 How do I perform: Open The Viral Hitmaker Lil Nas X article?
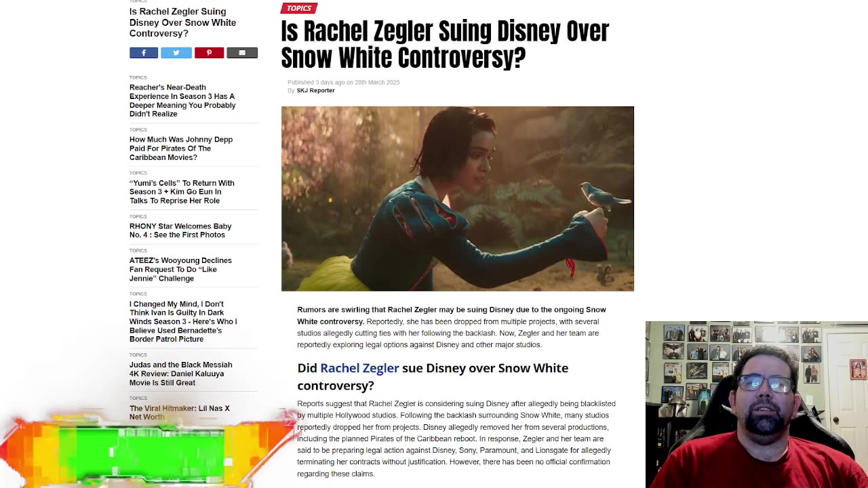tap(180, 412)
